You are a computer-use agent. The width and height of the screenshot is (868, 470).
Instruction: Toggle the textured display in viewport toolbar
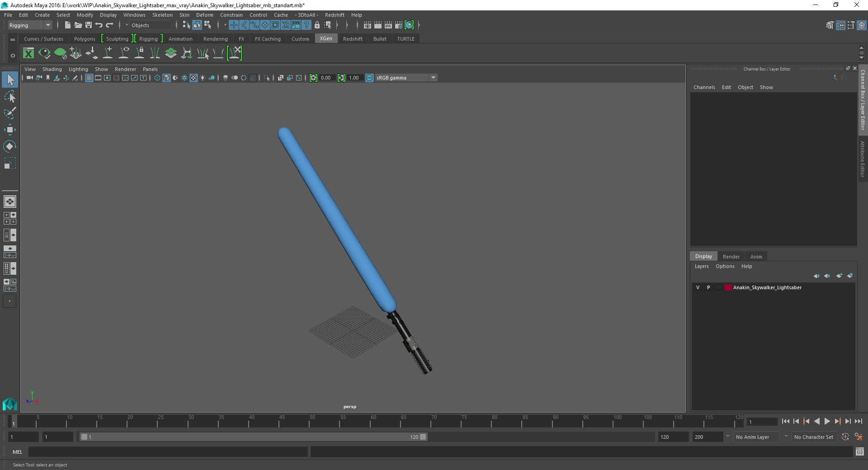pyautogui.click(x=193, y=78)
